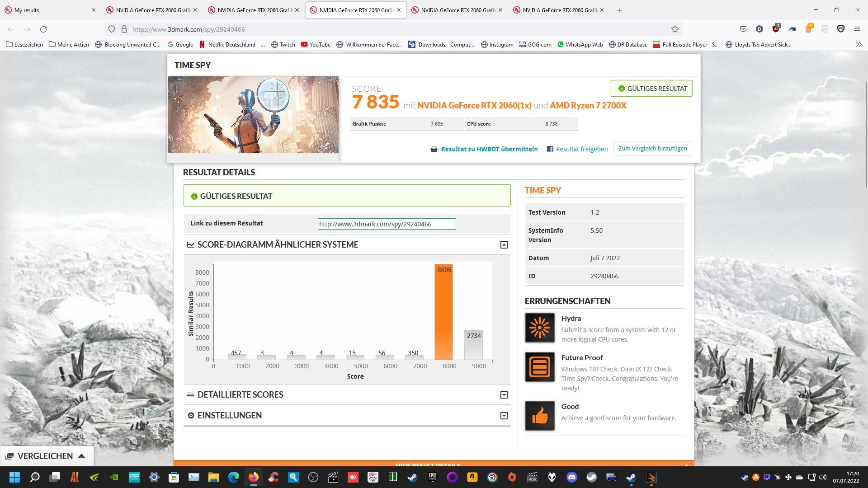Click the Good thumbs-up achievement icon
Viewport: 868px width, 488px height.
pyautogui.click(x=540, y=416)
